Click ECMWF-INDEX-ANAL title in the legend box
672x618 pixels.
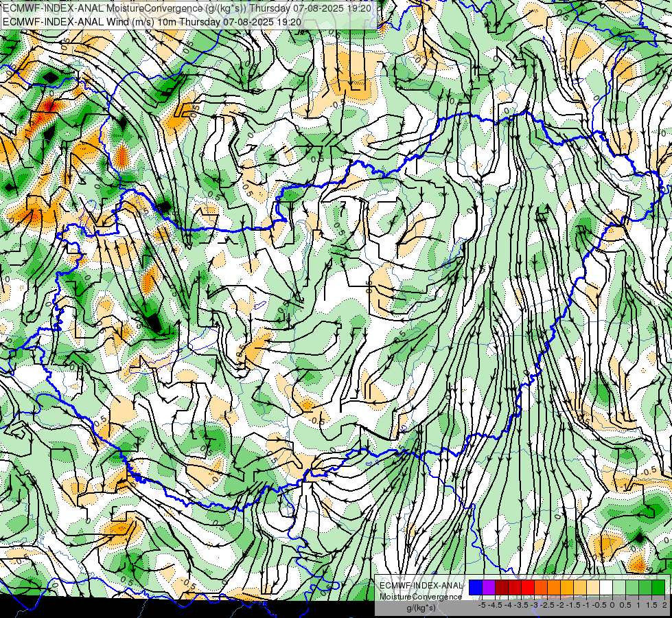pos(421,586)
